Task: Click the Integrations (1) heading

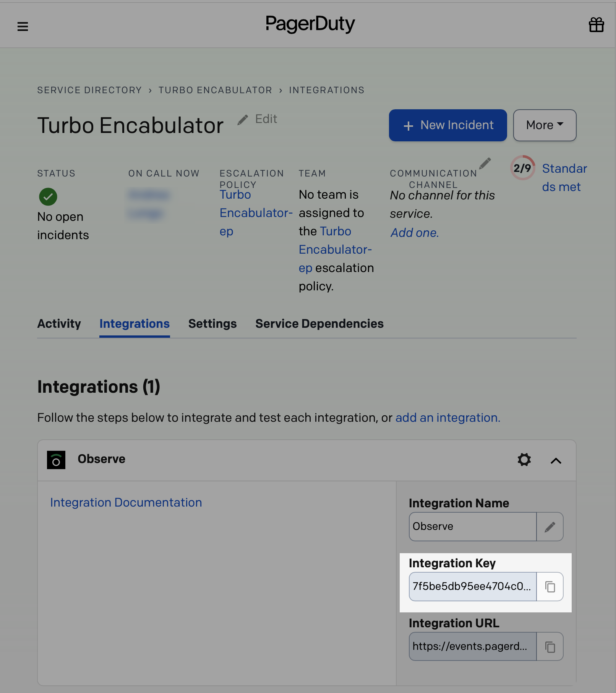Action: point(99,387)
